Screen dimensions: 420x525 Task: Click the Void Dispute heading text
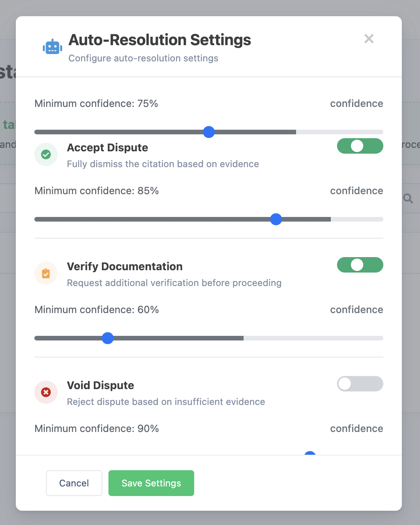pos(100,385)
